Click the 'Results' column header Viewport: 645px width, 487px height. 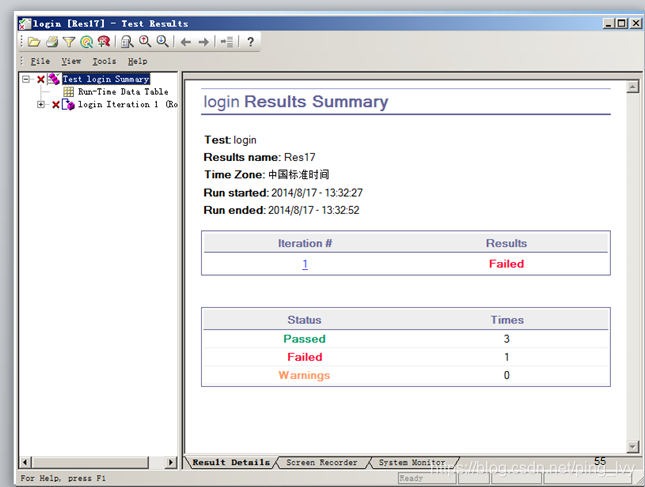(506, 243)
